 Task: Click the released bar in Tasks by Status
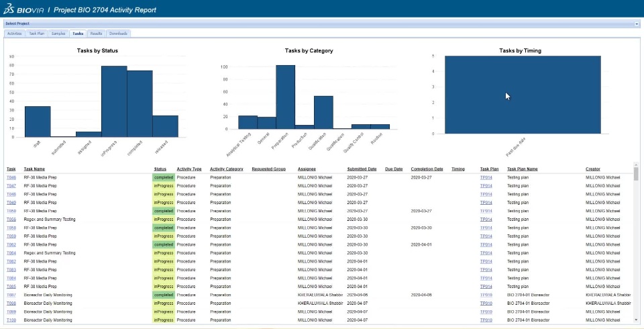[165, 126]
